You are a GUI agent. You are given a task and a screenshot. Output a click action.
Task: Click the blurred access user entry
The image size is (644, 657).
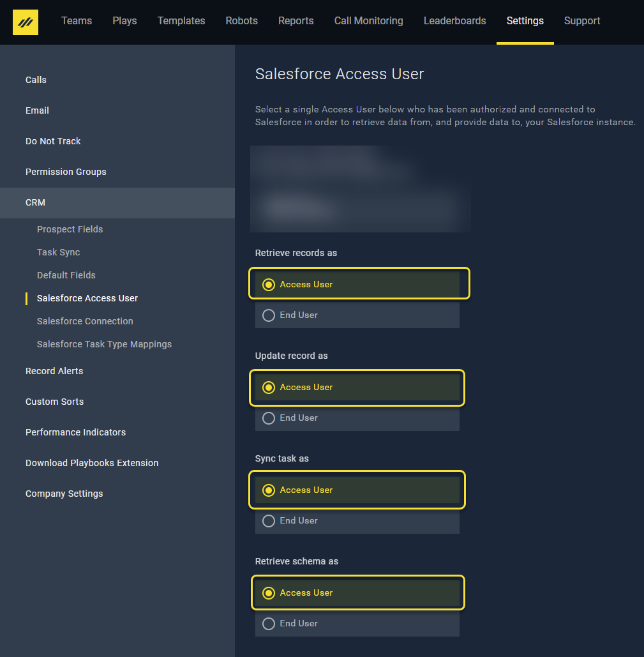click(x=360, y=189)
